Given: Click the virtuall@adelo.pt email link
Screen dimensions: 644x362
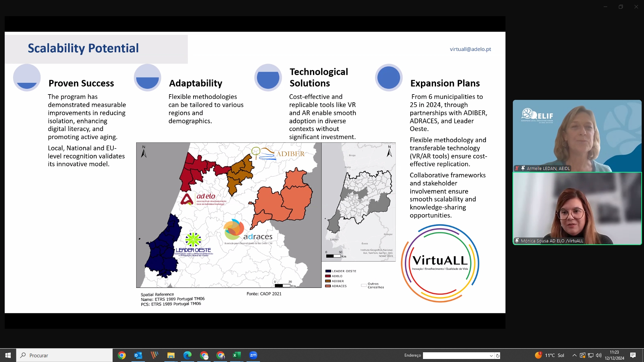Looking at the screenshot, I should [x=470, y=49].
